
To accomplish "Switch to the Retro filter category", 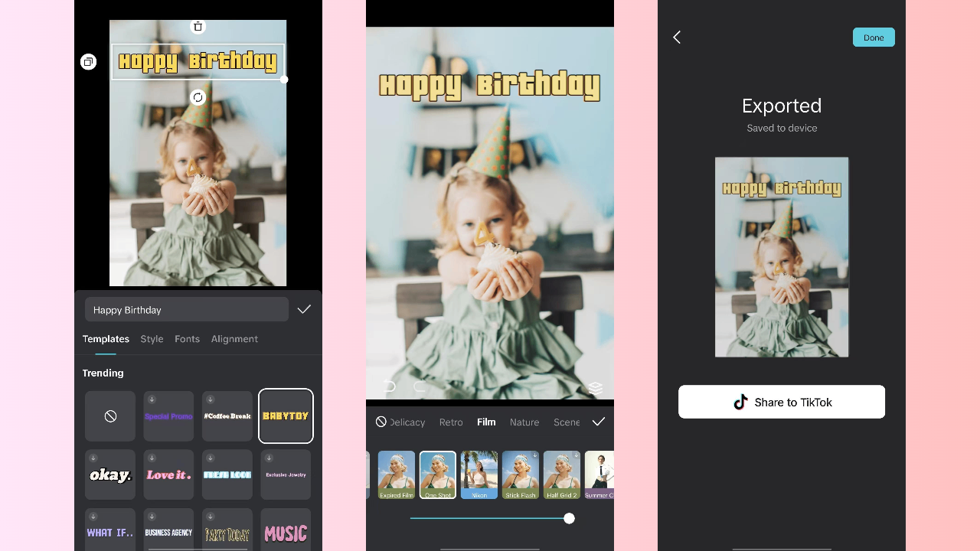I will click(x=451, y=422).
